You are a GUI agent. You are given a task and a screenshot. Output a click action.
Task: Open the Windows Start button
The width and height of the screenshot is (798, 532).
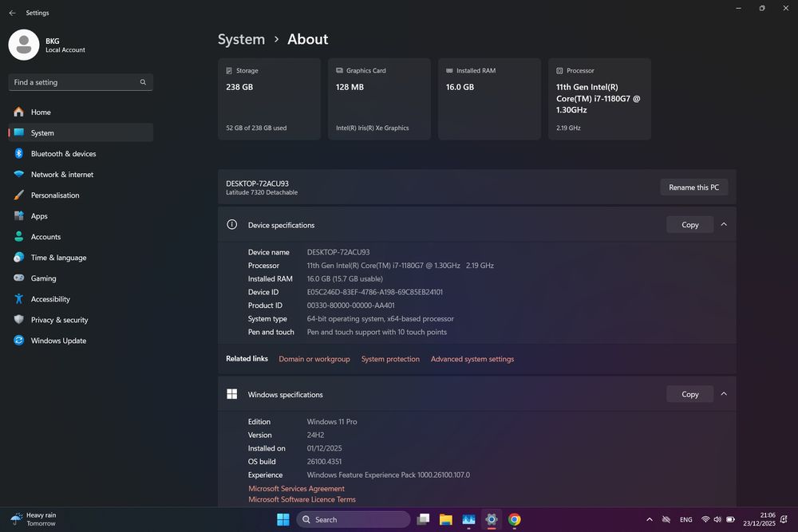click(283, 519)
